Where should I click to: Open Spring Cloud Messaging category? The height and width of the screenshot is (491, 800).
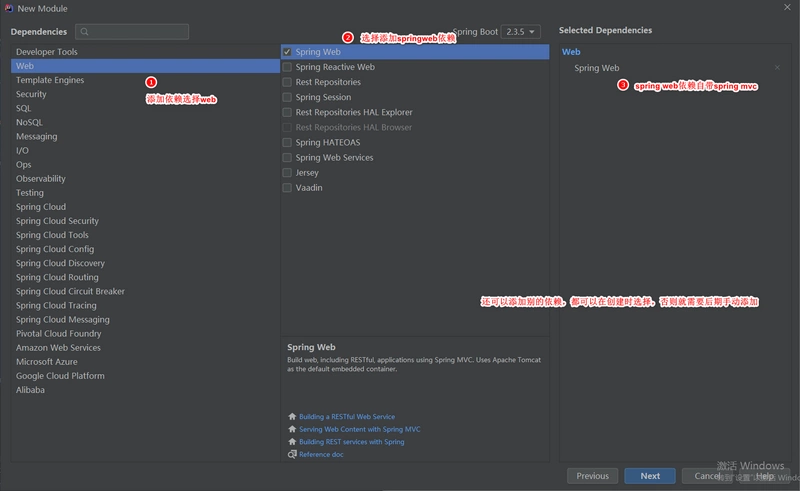click(145, 320)
